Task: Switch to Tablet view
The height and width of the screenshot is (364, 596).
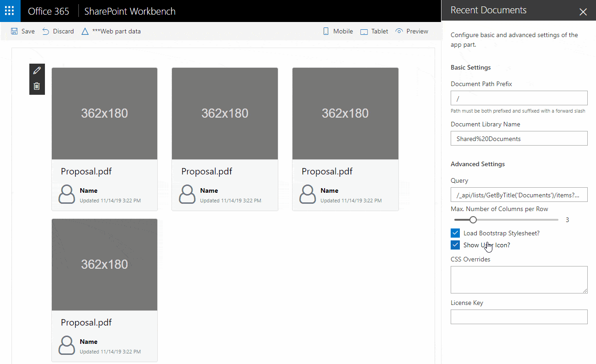Action: pyautogui.click(x=374, y=32)
